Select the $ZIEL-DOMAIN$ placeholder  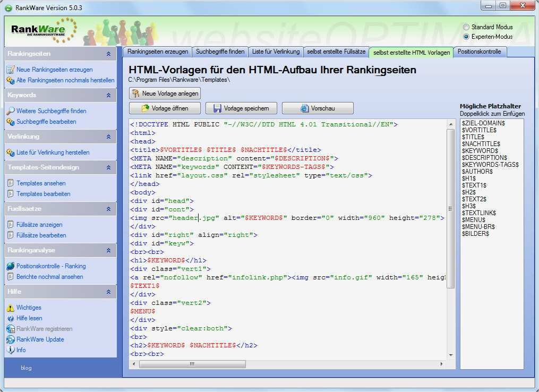pos(483,123)
